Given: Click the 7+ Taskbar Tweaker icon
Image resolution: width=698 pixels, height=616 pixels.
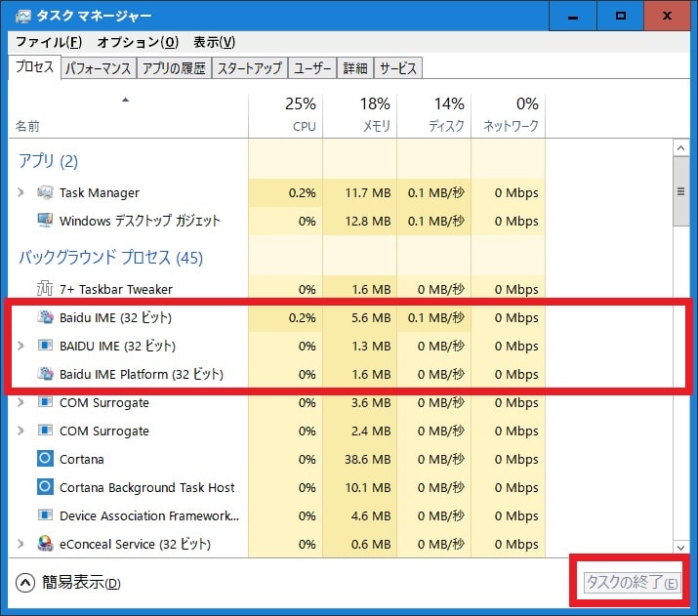Looking at the screenshot, I should click(45, 289).
